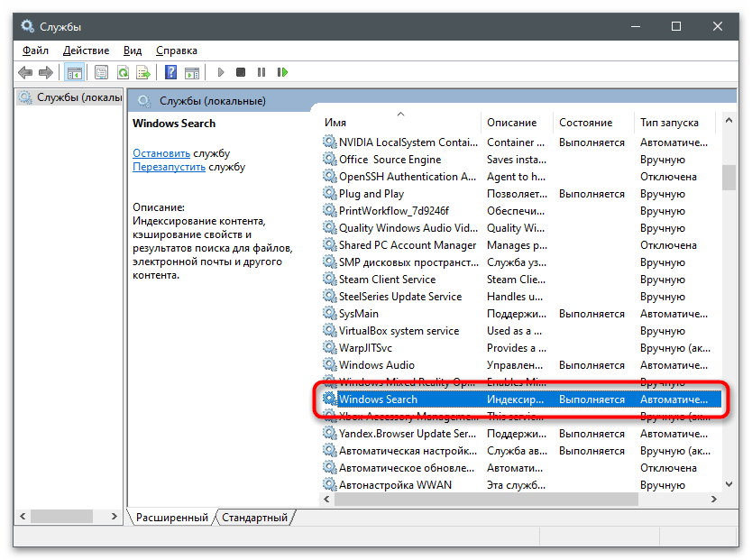Pause the service with the pause icon
This screenshot has height=560, width=752.
click(x=261, y=72)
